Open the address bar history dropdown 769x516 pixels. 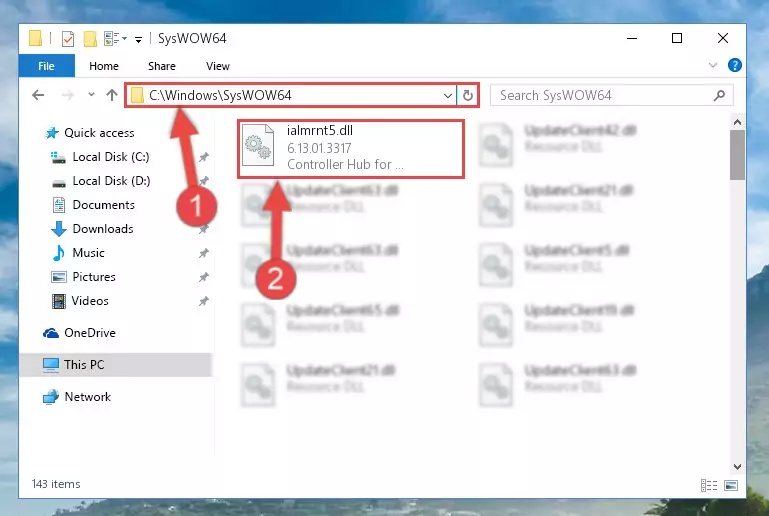pos(448,95)
